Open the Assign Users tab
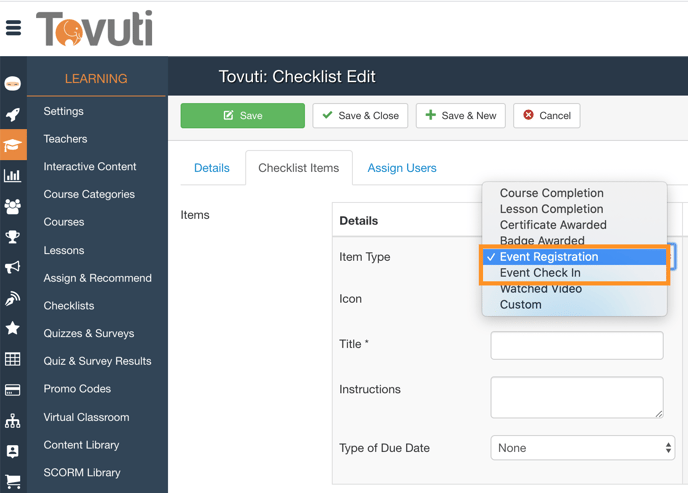 (x=402, y=168)
